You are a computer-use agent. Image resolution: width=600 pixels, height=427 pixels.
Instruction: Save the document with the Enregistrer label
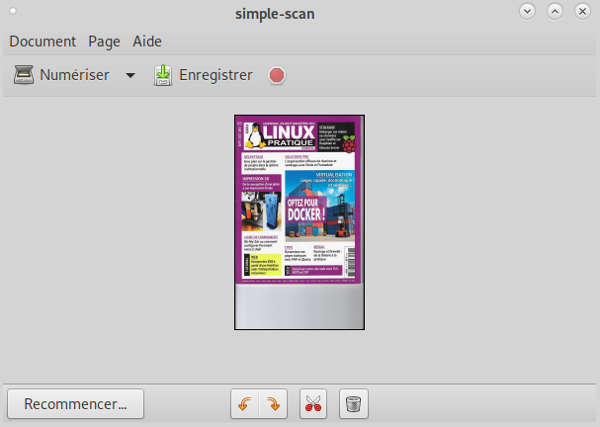pos(216,75)
